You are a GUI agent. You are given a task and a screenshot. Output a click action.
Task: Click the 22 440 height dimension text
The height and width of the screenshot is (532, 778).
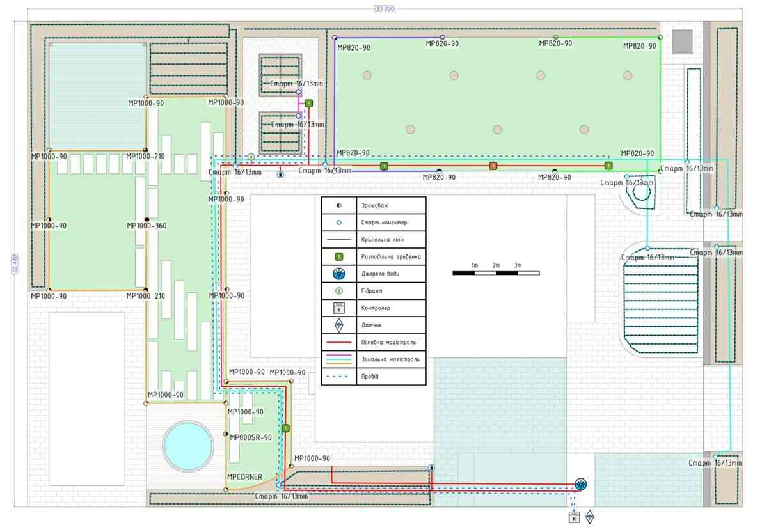click(x=15, y=263)
